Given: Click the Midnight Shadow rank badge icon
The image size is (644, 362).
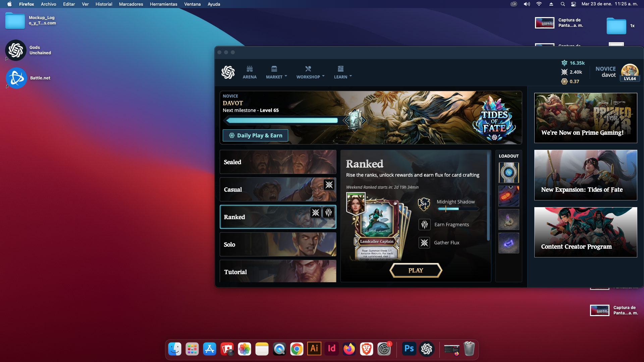Looking at the screenshot, I should [x=424, y=204].
